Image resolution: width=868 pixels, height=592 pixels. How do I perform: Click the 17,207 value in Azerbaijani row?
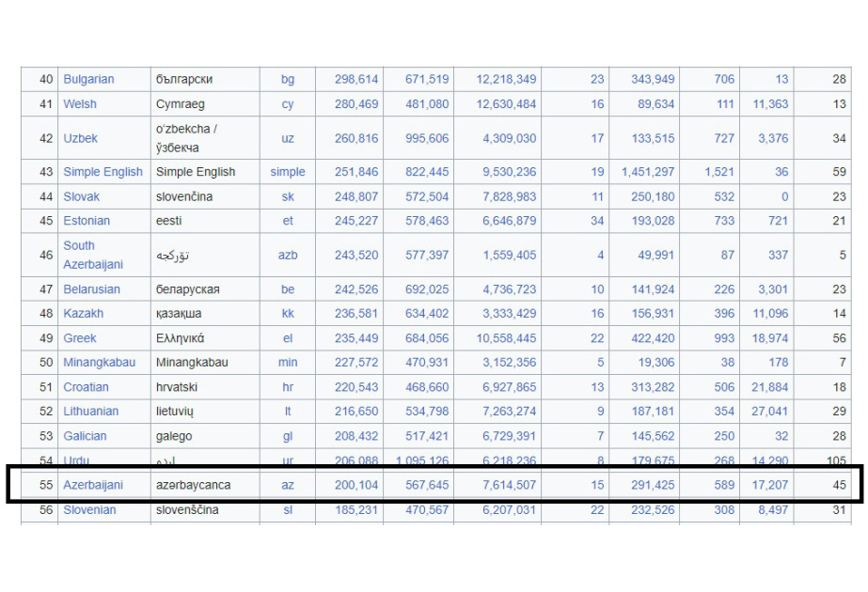[x=770, y=485]
